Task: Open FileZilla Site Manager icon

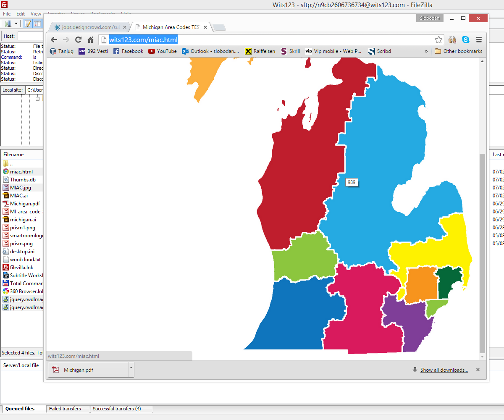Action: click(8, 24)
